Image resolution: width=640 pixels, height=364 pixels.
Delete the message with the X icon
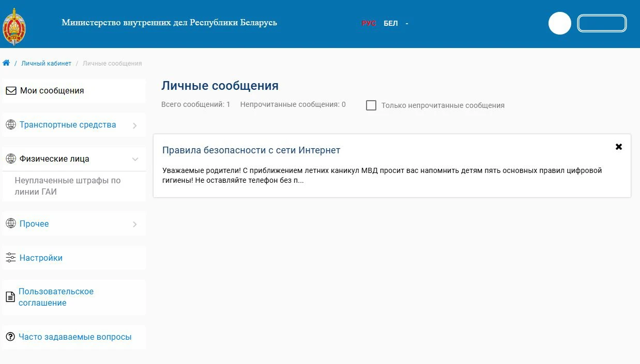pos(619,147)
